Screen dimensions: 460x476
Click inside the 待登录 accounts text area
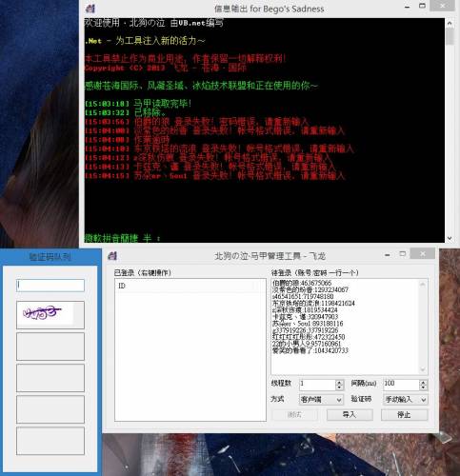346,327
